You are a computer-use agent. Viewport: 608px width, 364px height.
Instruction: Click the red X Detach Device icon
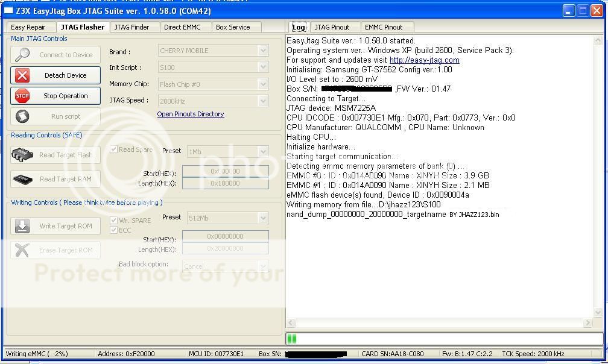[x=22, y=75]
